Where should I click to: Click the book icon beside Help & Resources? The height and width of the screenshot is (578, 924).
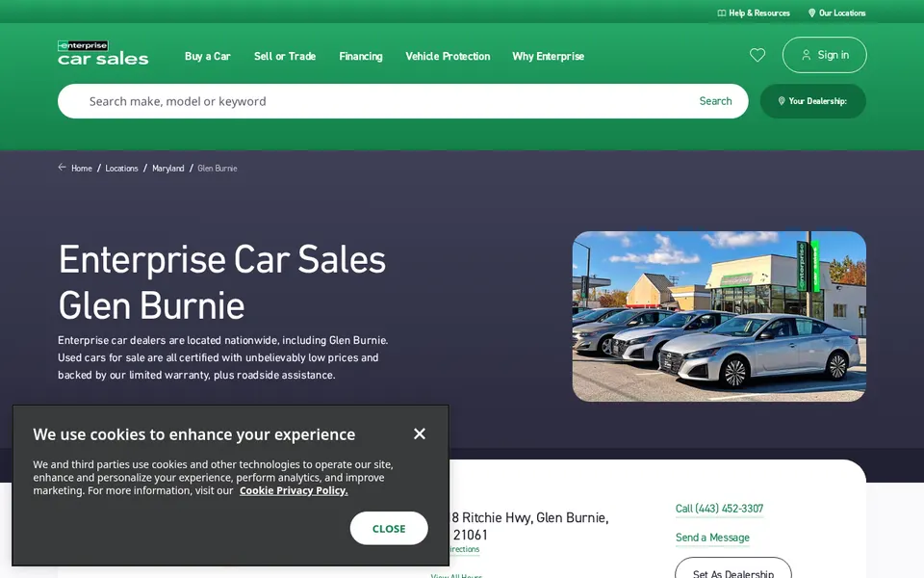(721, 13)
